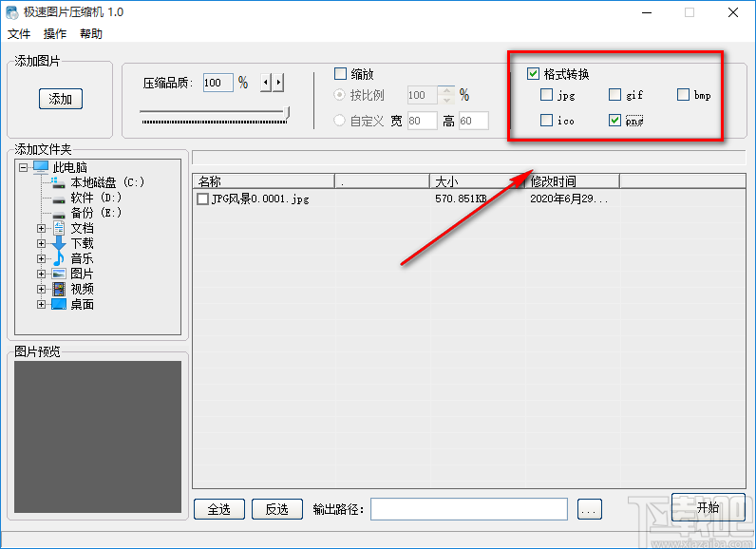Select the 本地磁盘 (C:) tree item
The height and width of the screenshot is (549, 756).
click(x=107, y=183)
